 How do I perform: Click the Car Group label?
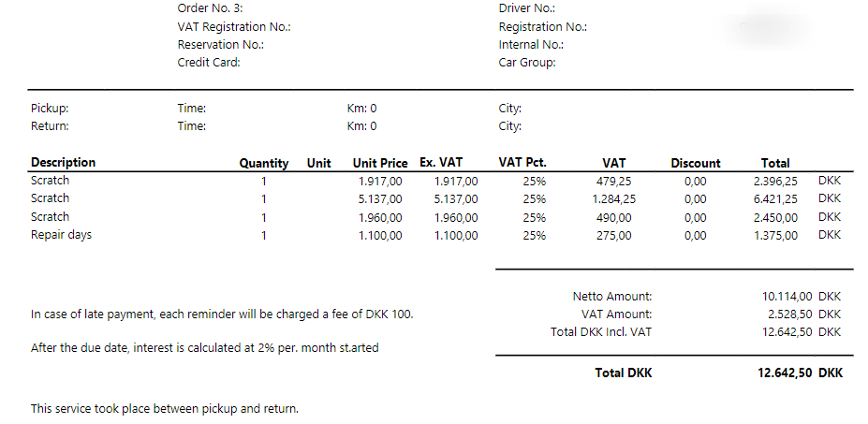click(x=527, y=63)
